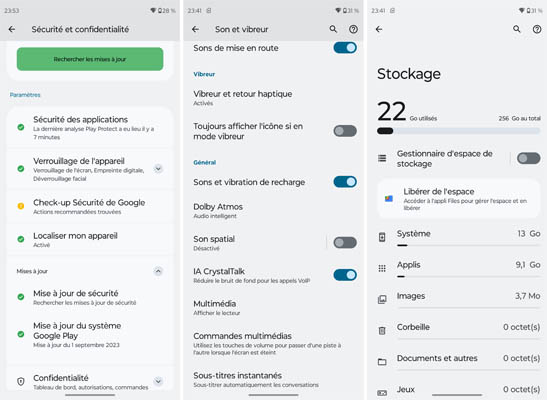The height and width of the screenshot is (400, 547).
Task: Go back from Sécurité et confidentialité screen
Action: (x=12, y=29)
